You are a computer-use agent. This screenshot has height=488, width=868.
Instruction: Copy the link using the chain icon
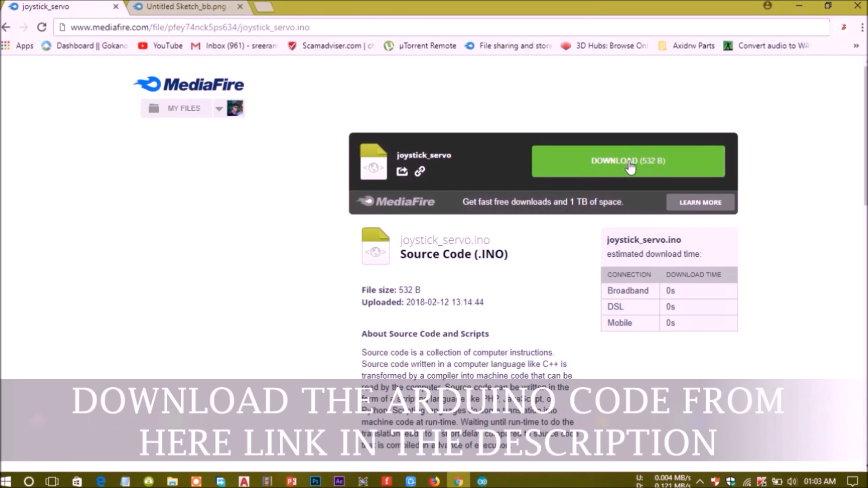pyautogui.click(x=420, y=171)
